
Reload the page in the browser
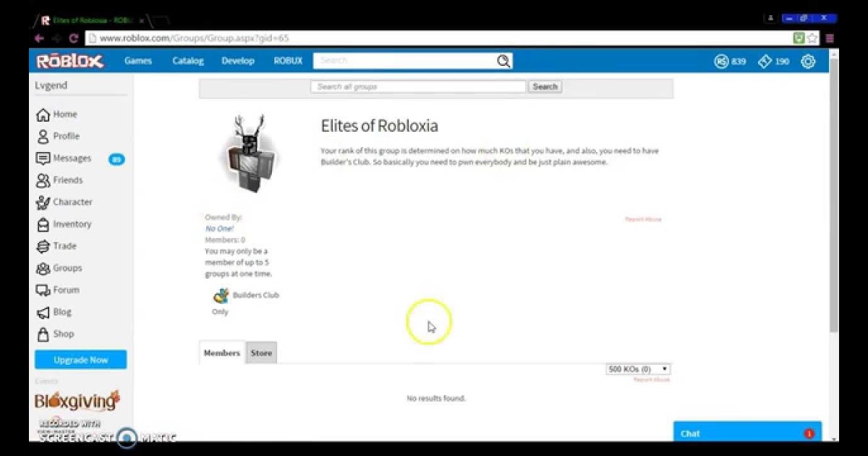73,38
